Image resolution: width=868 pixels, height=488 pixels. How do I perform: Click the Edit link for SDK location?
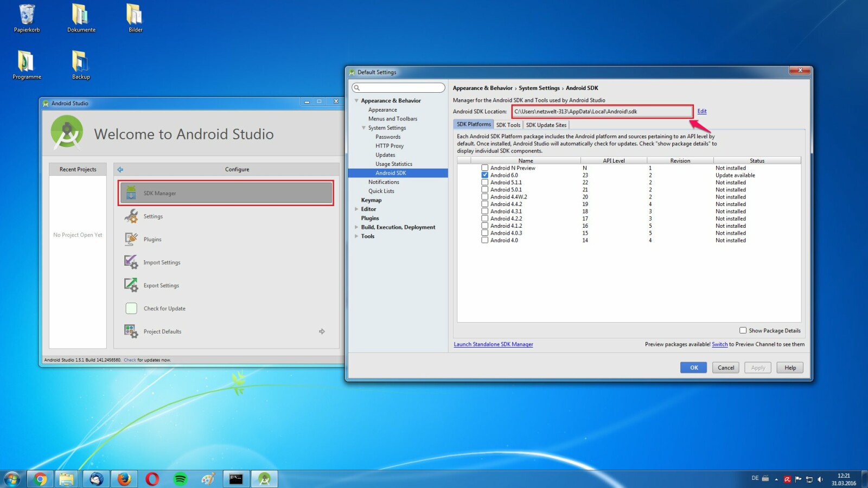[702, 111]
